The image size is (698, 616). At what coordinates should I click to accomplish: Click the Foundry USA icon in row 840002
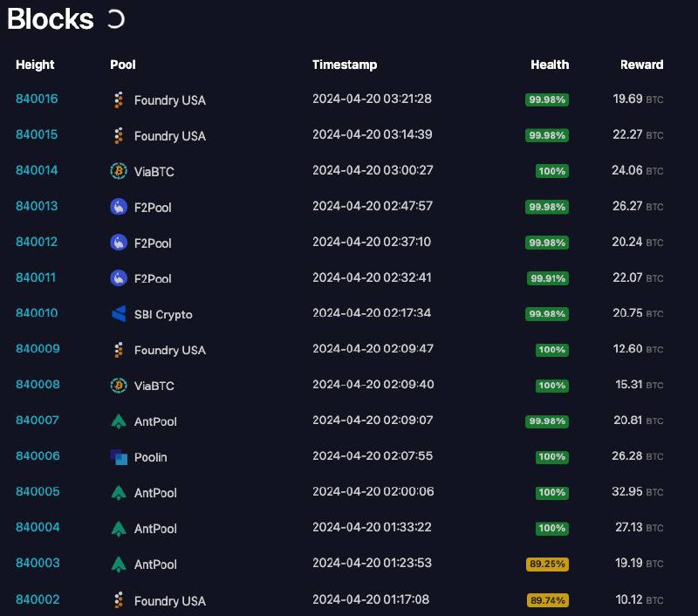pos(119,600)
